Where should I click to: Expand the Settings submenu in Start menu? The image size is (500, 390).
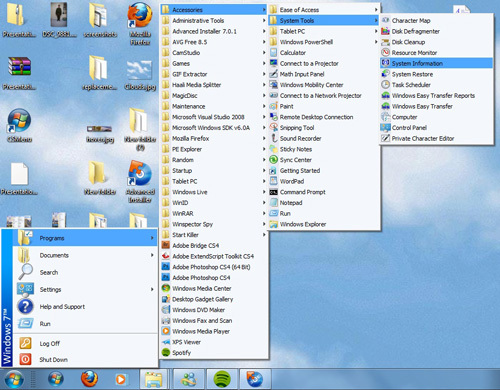[85, 289]
